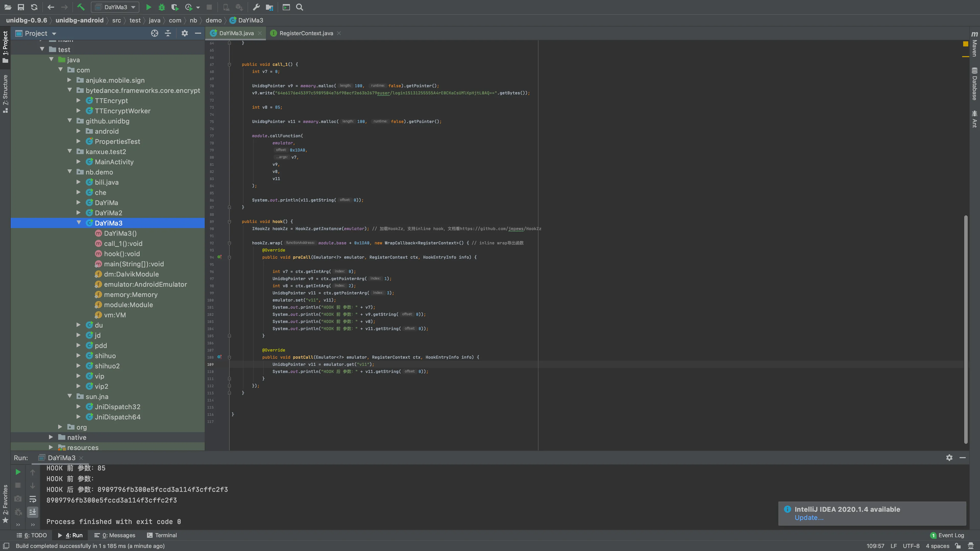Click the up stack trace arrow
Screen dimensions: 980x551
33,472
